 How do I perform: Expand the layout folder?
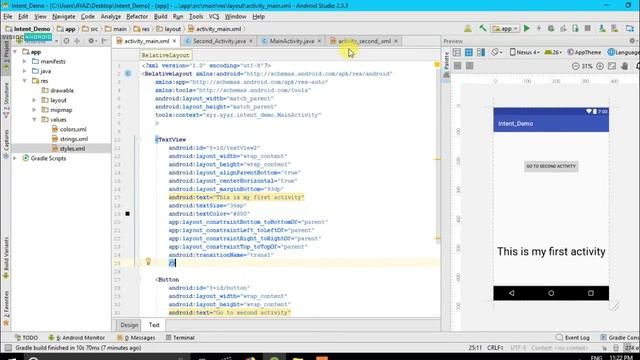[x=34, y=100]
